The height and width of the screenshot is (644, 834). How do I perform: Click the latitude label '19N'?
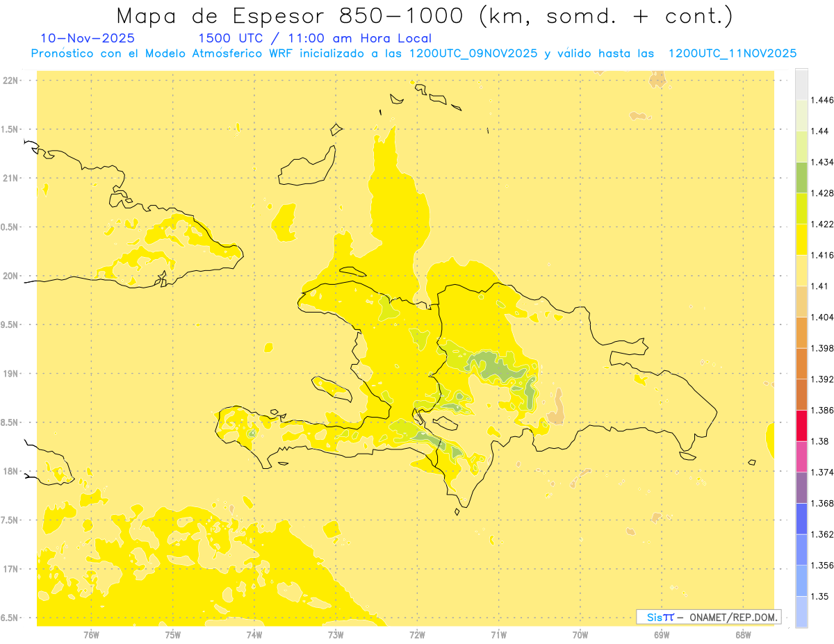coord(10,374)
